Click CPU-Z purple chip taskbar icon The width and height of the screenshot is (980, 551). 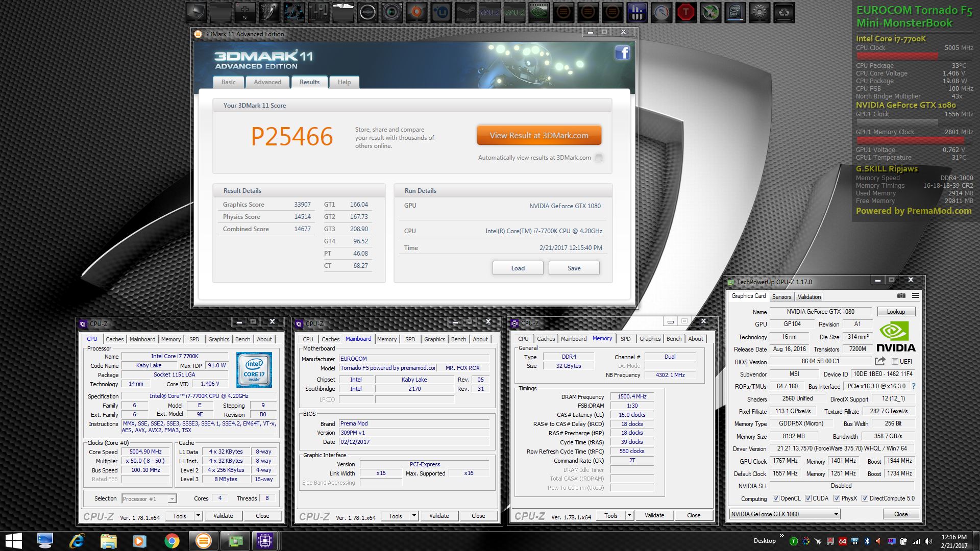point(265,541)
